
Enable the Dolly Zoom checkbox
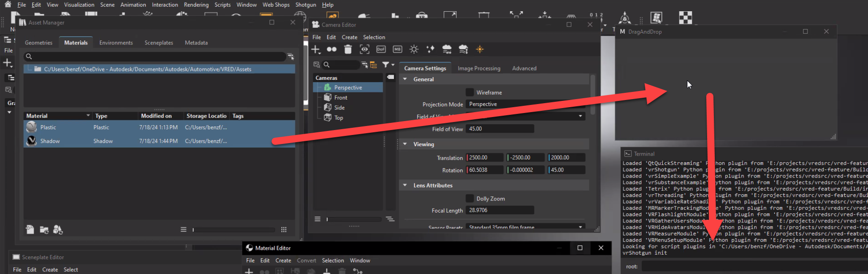click(x=470, y=199)
